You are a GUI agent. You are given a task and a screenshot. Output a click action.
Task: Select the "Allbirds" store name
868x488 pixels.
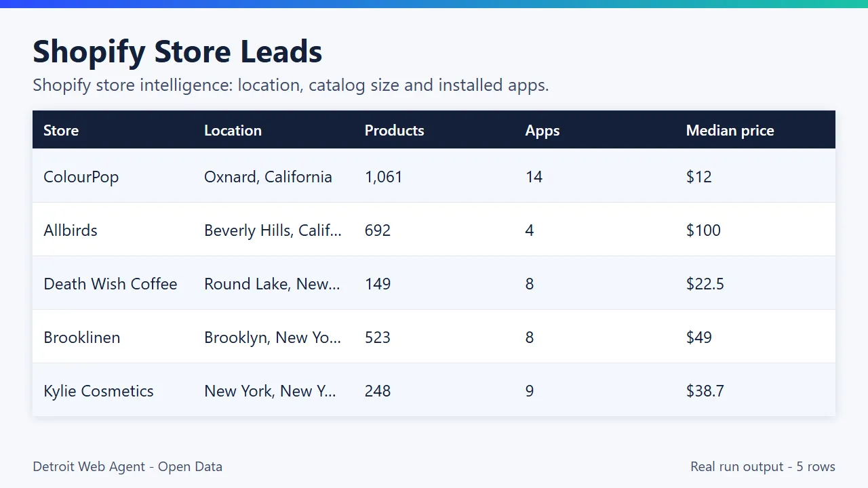tap(71, 230)
